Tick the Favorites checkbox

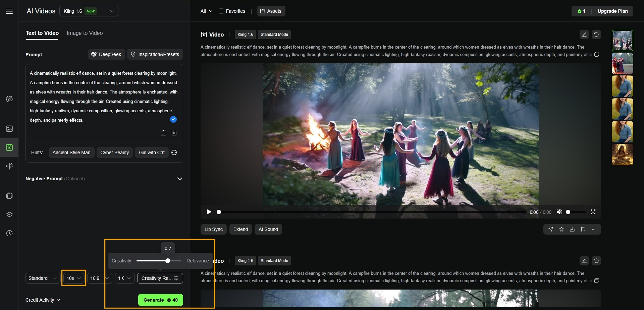(221, 11)
